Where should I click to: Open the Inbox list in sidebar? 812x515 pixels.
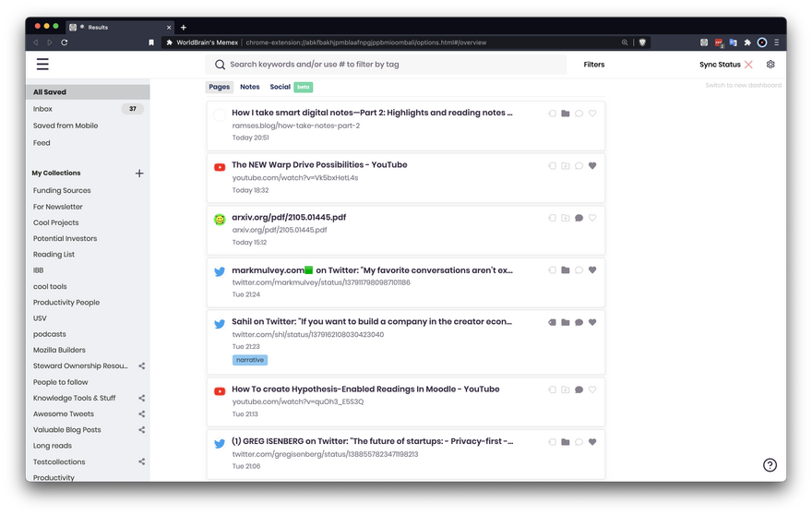(43, 109)
